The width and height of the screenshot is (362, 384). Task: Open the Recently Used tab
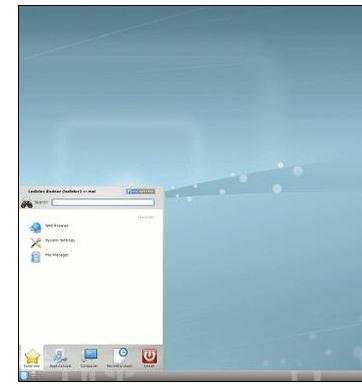pos(119,358)
